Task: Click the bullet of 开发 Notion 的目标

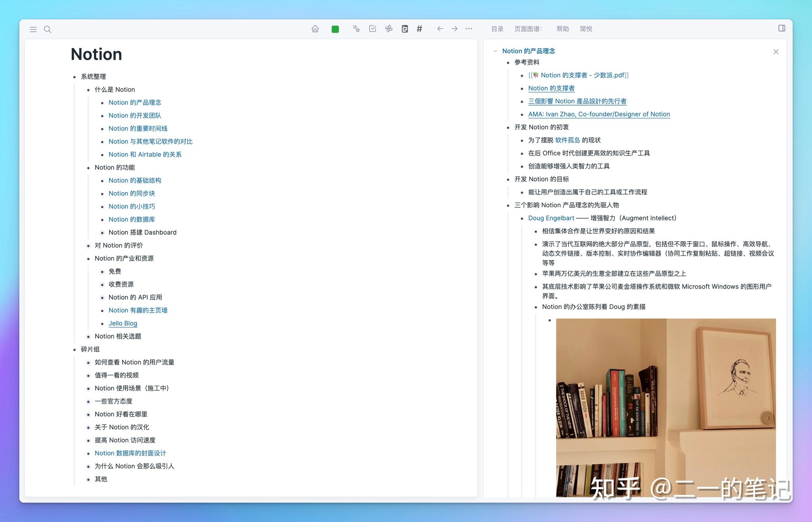Action: (x=508, y=179)
